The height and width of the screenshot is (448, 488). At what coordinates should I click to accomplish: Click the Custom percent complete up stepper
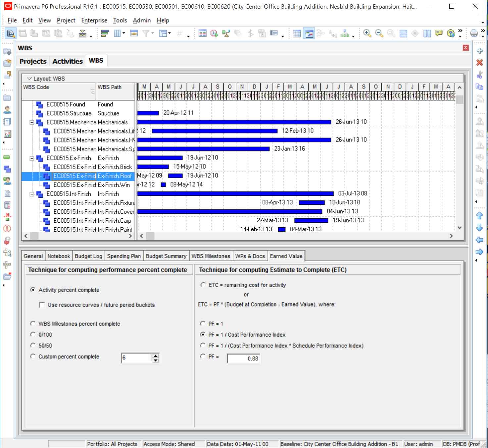tap(155, 356)
